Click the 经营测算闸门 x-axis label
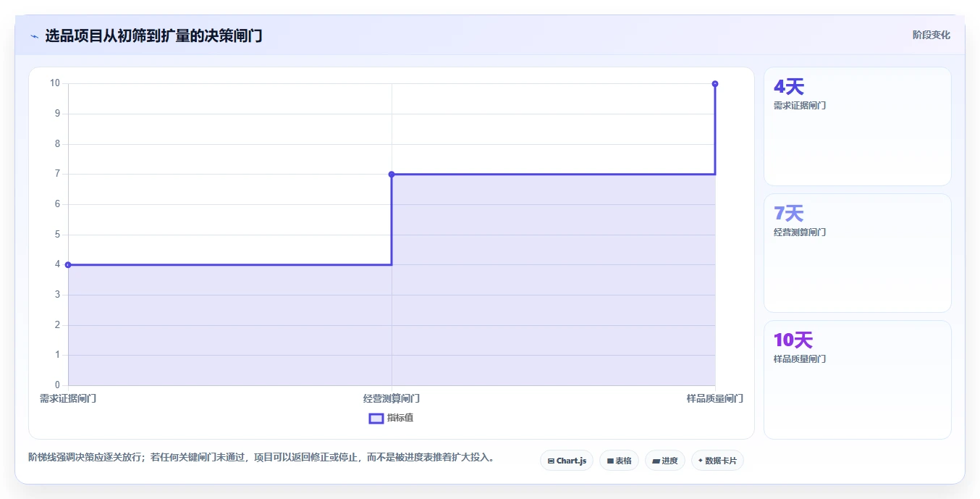 point(392,398)
